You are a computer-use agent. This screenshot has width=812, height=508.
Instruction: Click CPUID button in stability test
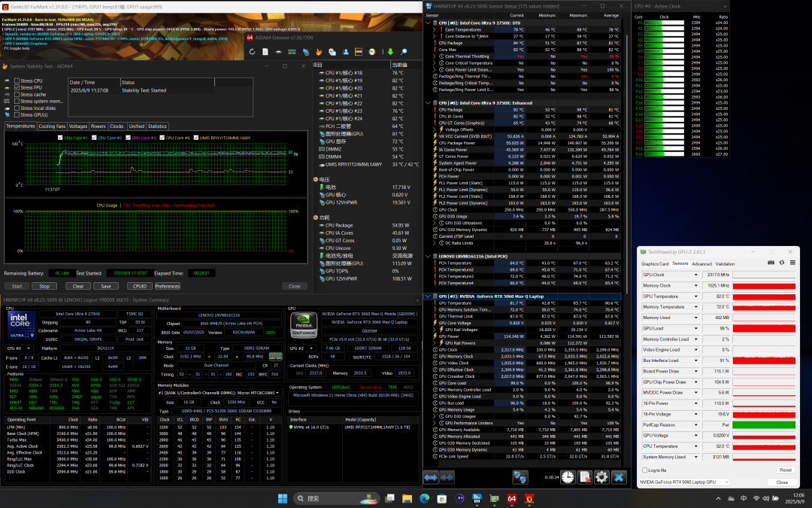pos(140,286)
